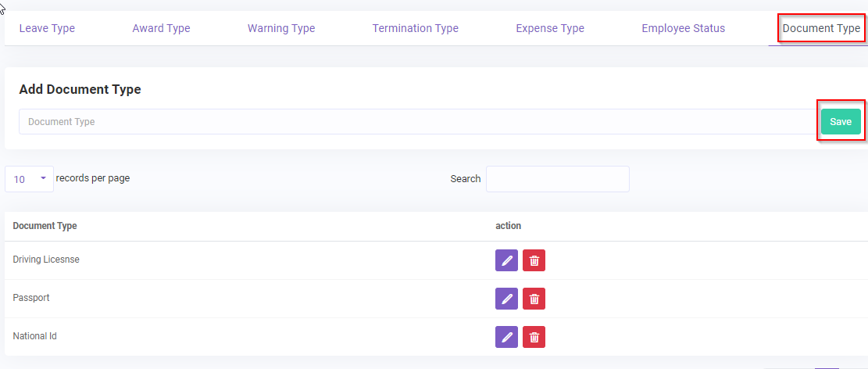
Task: Open the records per page dropdown
Action: pos(30,179)
